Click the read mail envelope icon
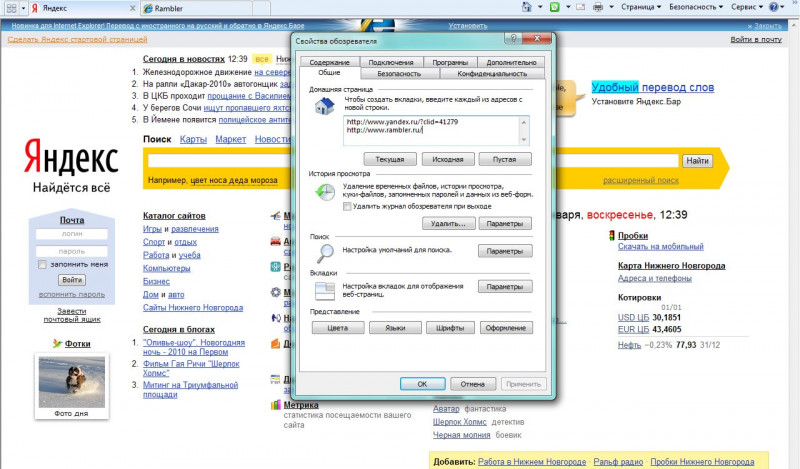800x469 pixels. (581, 7)
